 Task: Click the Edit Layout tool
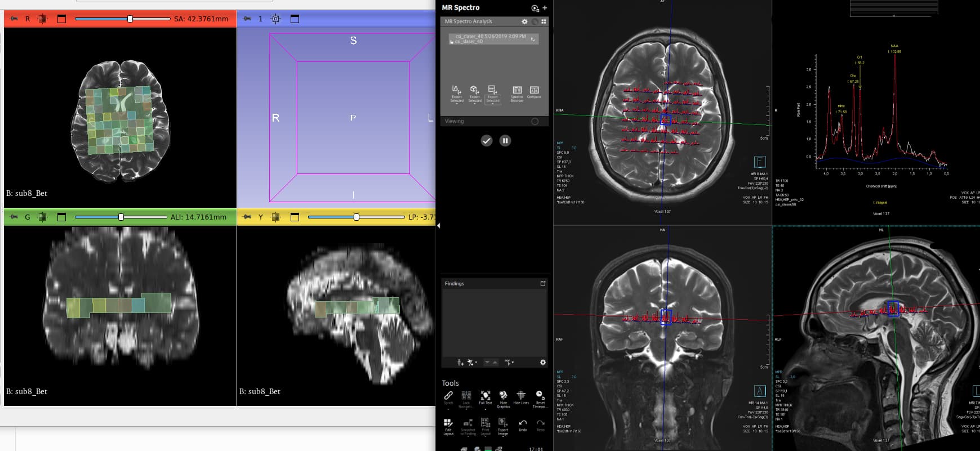click(x=448, y=424)
